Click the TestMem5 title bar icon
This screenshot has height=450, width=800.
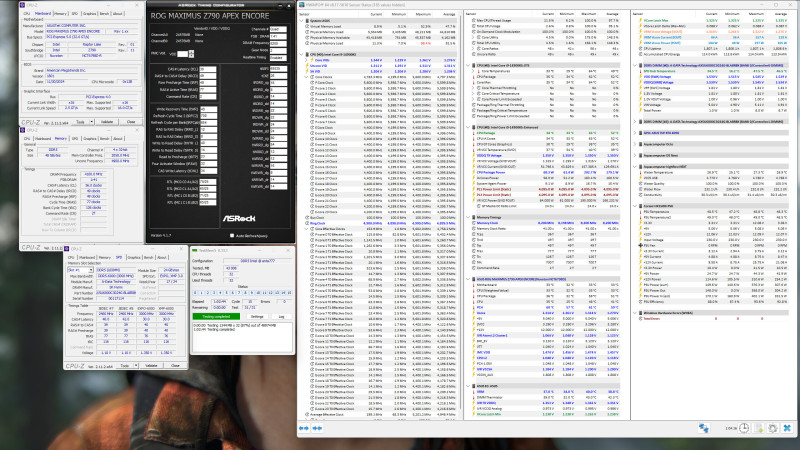point(194,251)
